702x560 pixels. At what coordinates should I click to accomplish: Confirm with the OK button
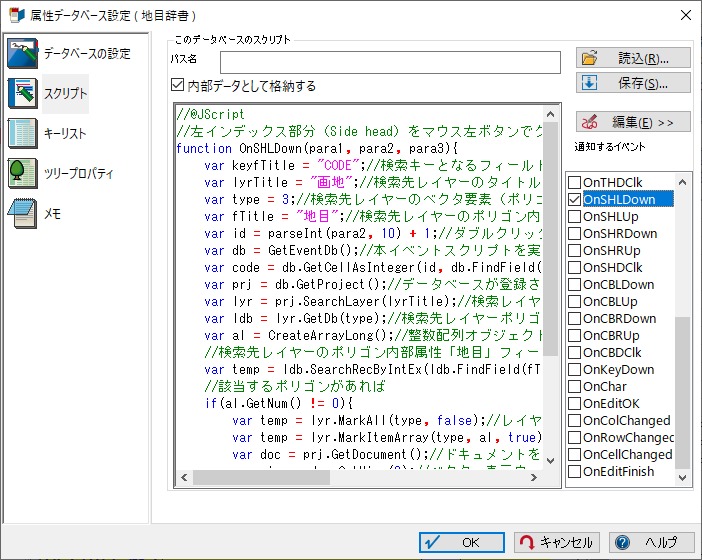click(462, 543)
